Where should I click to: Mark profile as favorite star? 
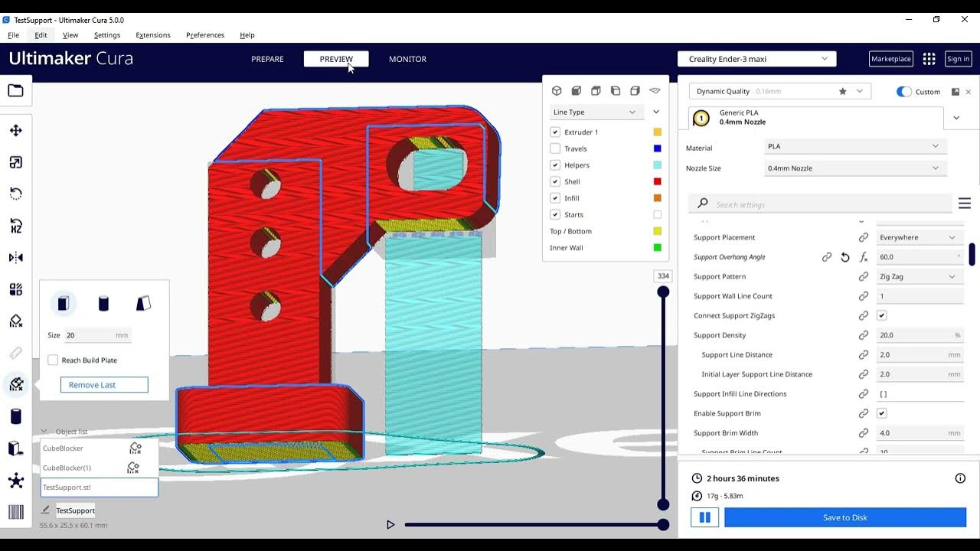point(843,91)
